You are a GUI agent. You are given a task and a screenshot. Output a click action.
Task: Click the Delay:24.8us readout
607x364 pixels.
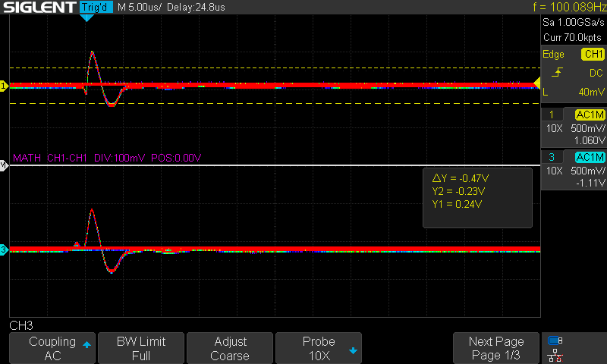coord(196,7)
